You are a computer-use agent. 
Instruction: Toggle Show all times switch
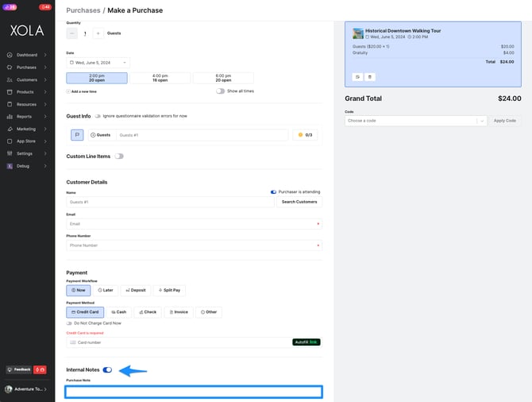click(x=220, y=91)
